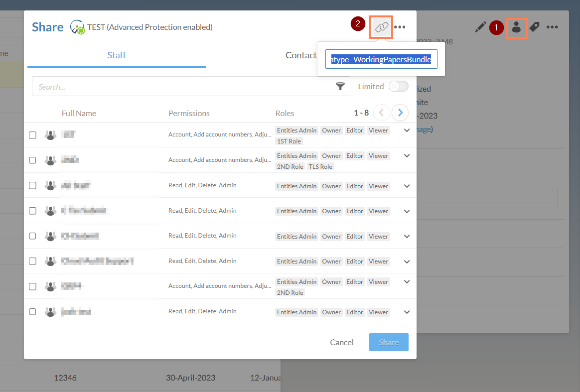The width and height of the screenshot is (580, 392).
Task: Expand the first staff member's details chevron
Action: pyautogui.click(x=407, y=130)
